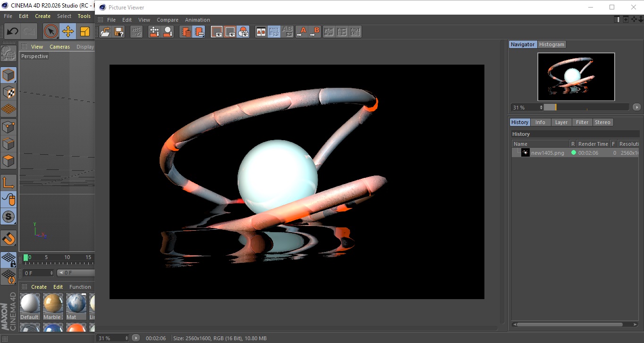The width and height of the screenshot is (644, 343).
Task: Click the Set as B icon
Action: point(314,32)
